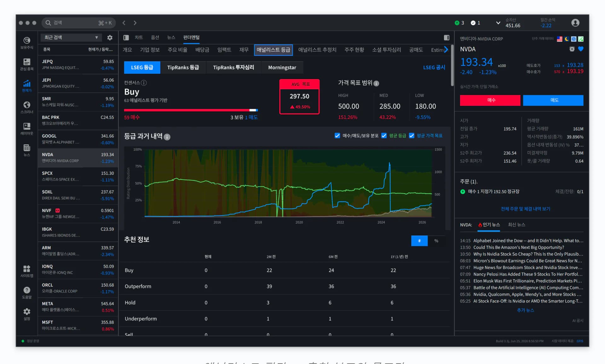Open 전체 주문 및 체결 내역 보기 link
Viewport: 605px width, 364px height.
point(526,209)
